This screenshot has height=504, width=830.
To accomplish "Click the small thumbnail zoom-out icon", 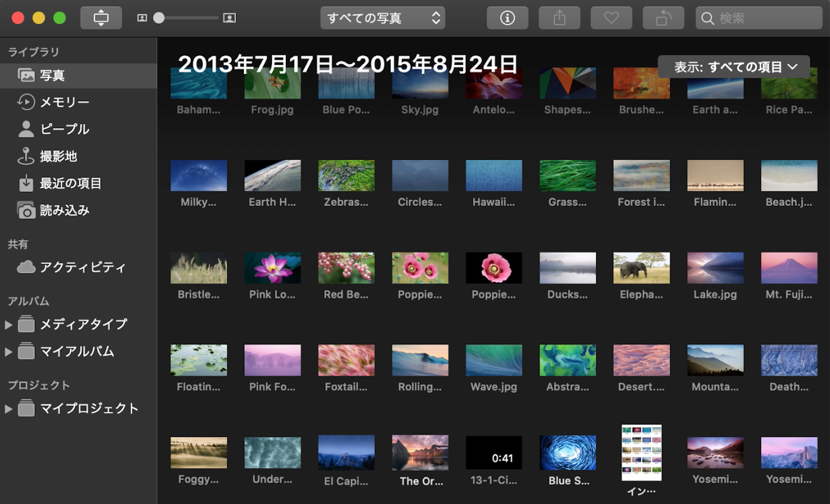I will 142,18.
